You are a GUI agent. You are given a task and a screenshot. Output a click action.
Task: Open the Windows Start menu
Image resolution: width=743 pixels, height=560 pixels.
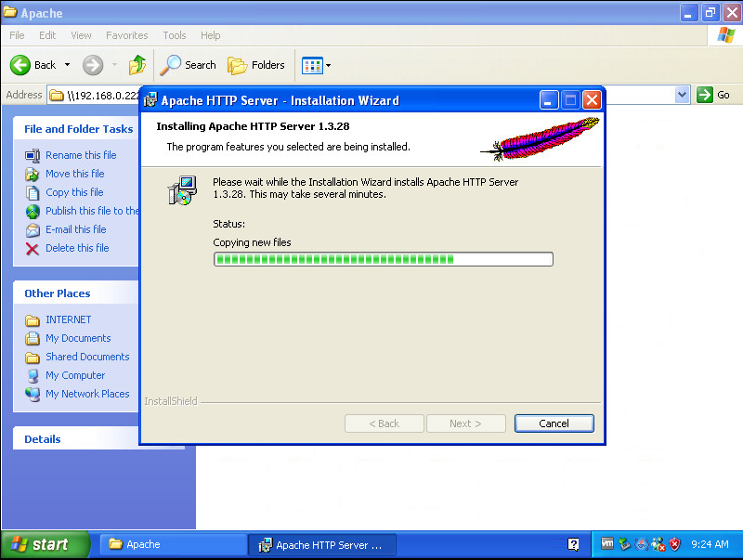44,544
